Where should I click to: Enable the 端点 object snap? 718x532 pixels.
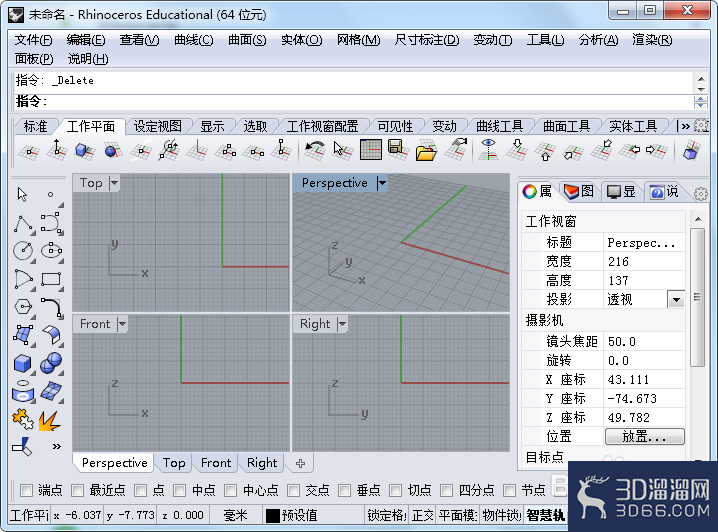(x=27, y=490)
